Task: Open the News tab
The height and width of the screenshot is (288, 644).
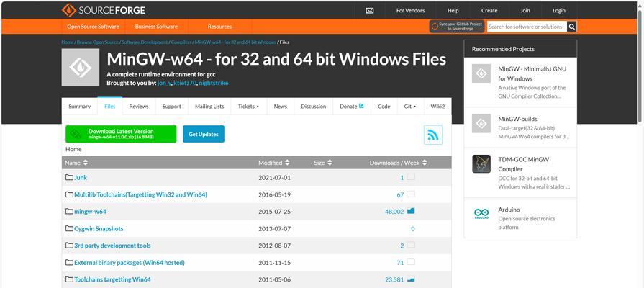Action: (281, 106)
